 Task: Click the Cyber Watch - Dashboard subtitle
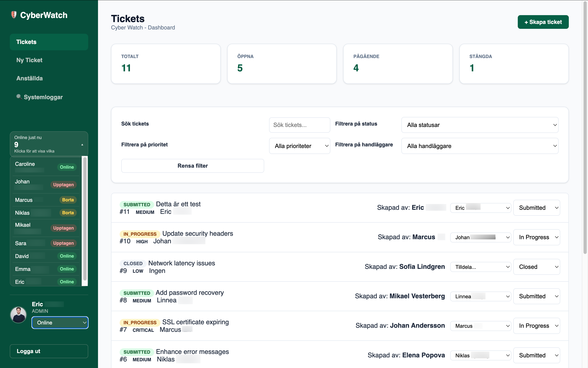click(143, 28)
